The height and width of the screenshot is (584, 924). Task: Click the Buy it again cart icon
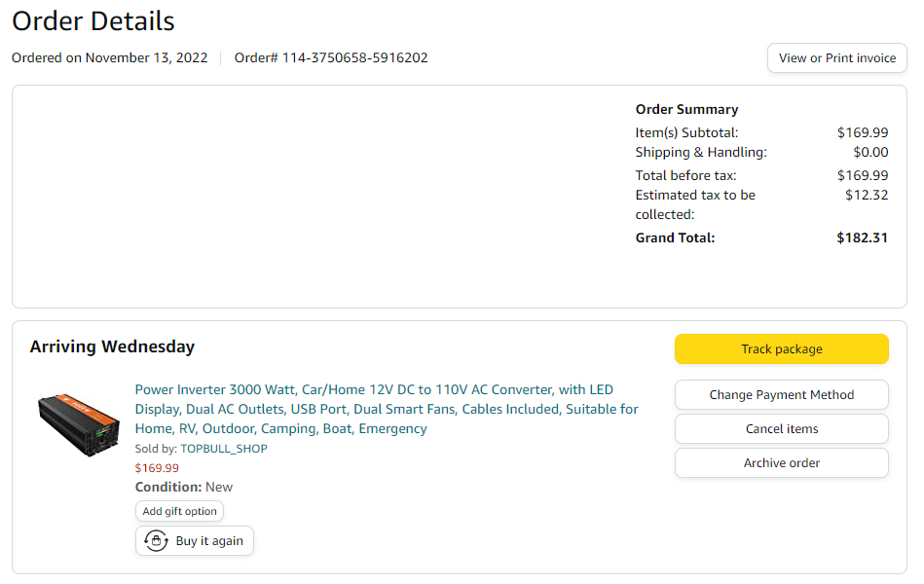click(x=156, y=541)
